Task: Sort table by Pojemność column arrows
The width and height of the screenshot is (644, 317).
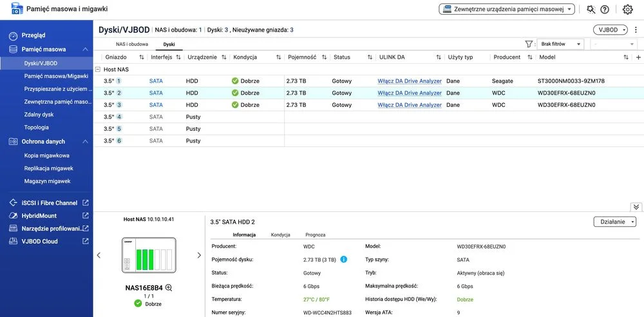Action: (324, 57)
